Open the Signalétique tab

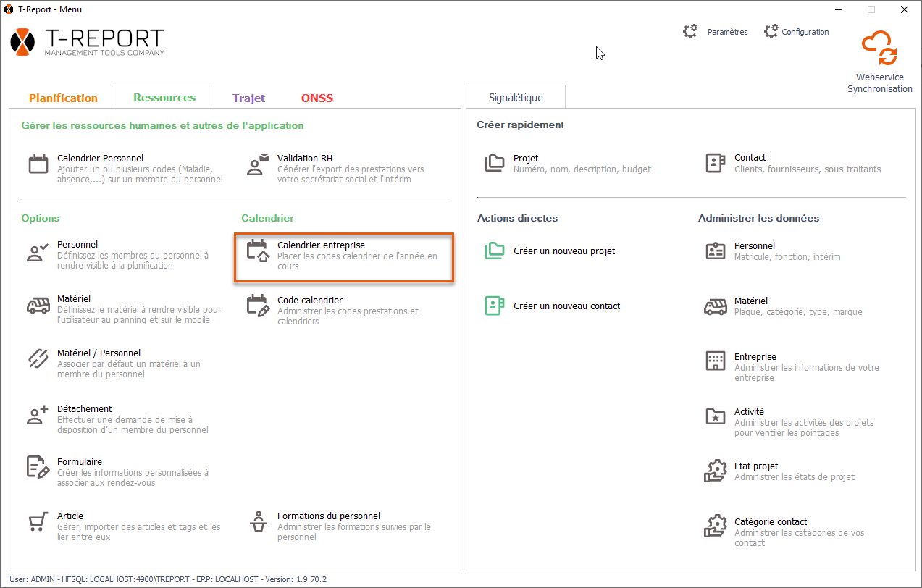(516, 97)
